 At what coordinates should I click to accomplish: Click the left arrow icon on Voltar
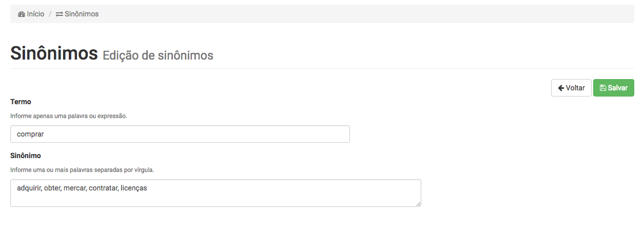click(x=561, y=88)
